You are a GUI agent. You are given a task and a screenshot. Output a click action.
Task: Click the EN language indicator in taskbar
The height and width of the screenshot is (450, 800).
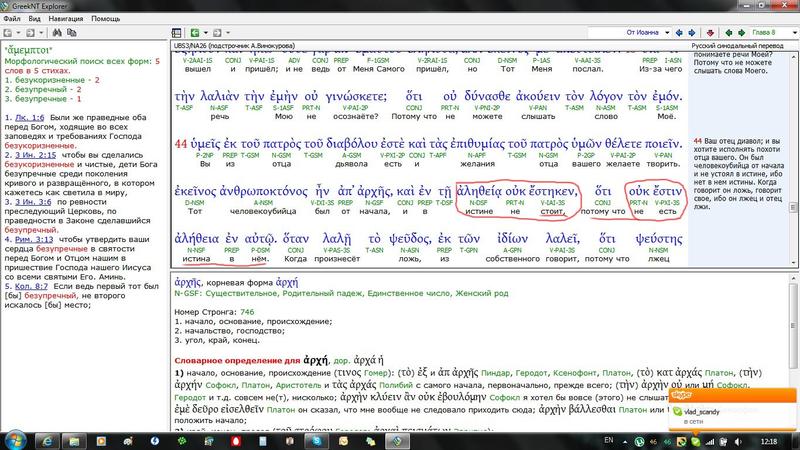(x=609, y=440)
